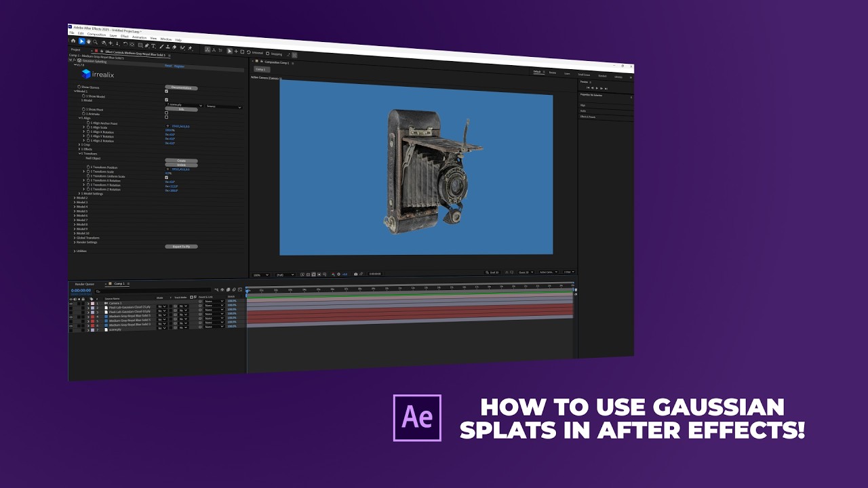Expand the Render Settings group

[x=75, y=242]
